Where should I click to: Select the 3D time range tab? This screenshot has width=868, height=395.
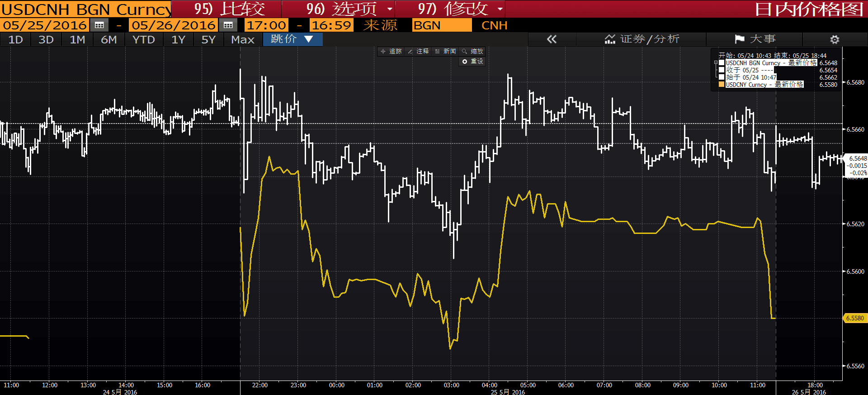click(x=46, y=40)
